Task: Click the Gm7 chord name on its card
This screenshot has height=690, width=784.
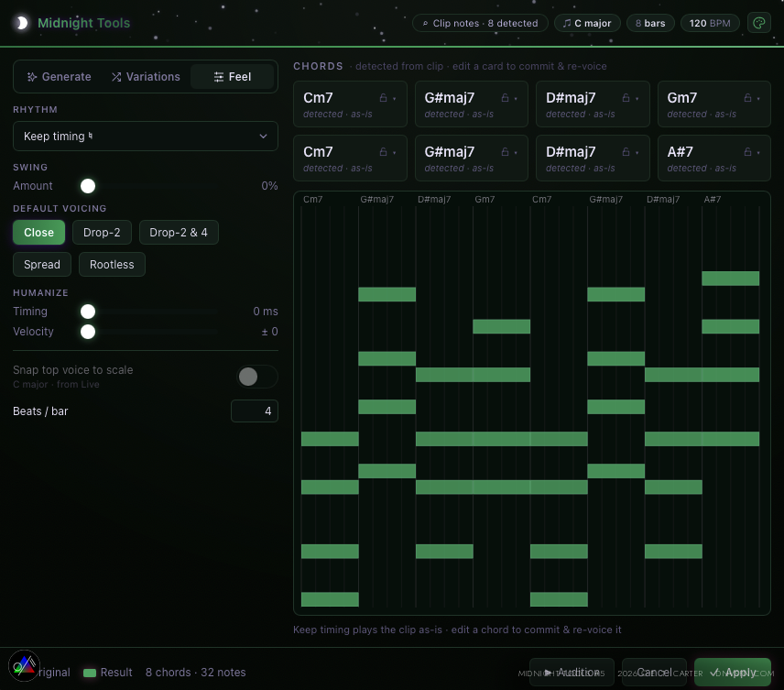Action: pyautogui.click(x=681, y=97)
